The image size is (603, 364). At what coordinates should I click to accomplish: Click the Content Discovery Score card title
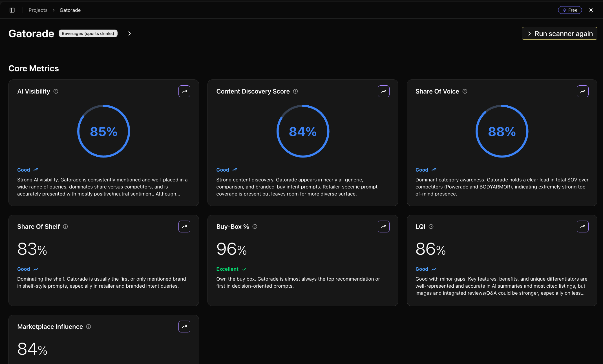click(253, 91)
